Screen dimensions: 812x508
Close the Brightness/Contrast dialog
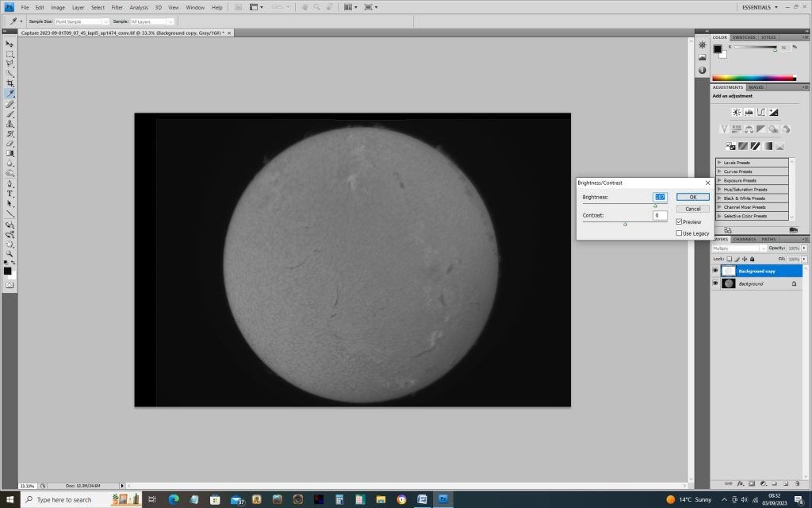(x=707, y=183)
